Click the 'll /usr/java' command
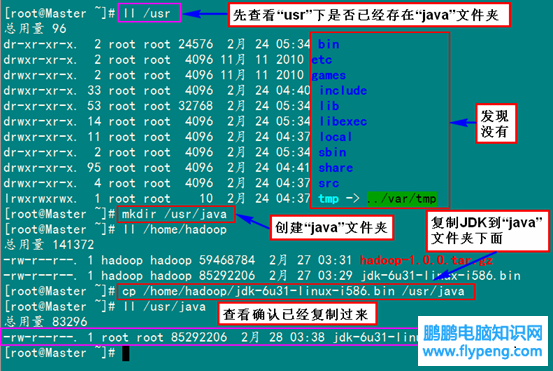Screen dimensions: 553x371 [164, 307]
